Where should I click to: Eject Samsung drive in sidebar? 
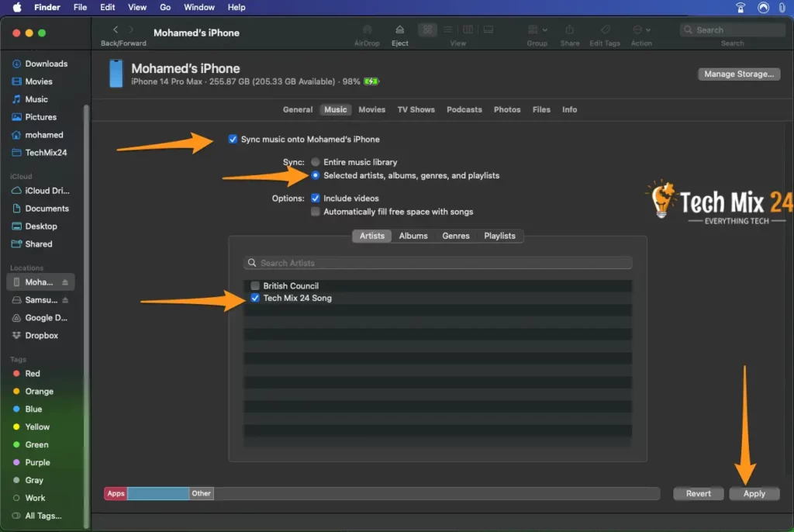point(66,300)
